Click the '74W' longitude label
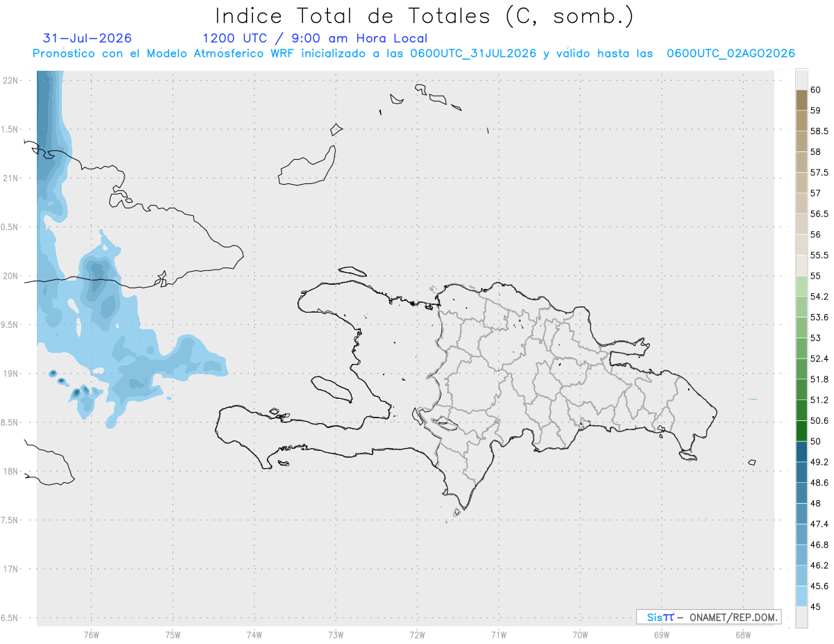The height and width of the screenshot is (644, 834). coord(254,634)
